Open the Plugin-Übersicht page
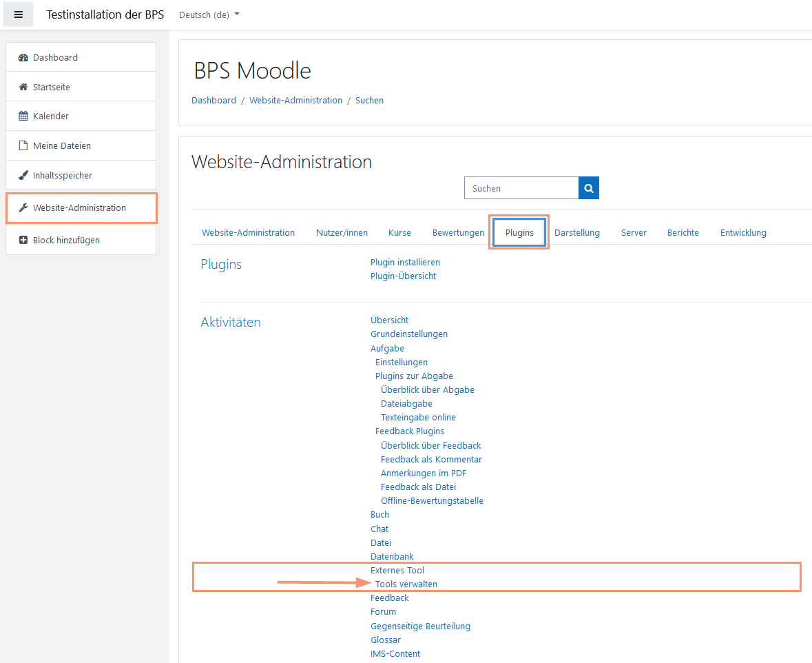The height and width of the screenshot is (663, 812). tap(403, 276)
